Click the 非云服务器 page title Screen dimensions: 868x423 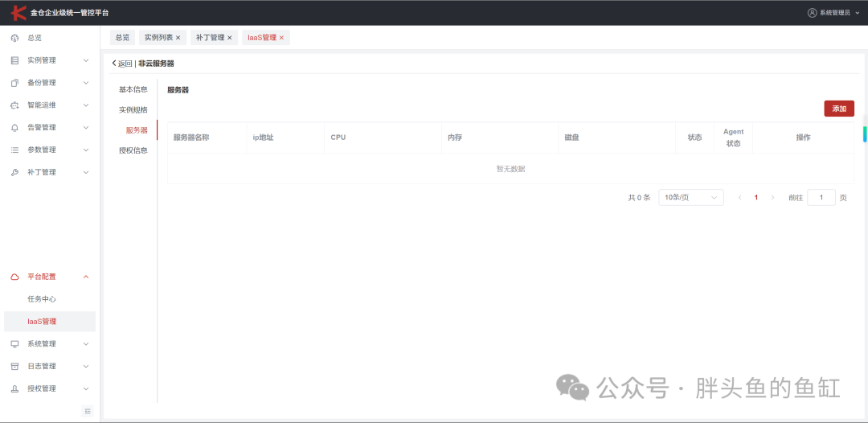[x=156, y=63]
